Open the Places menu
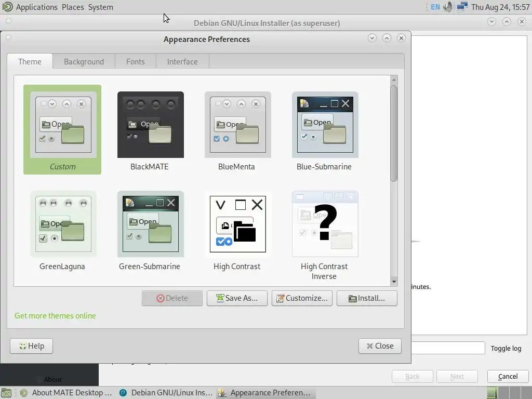The image size is (532, 399). tap(73, 7)
